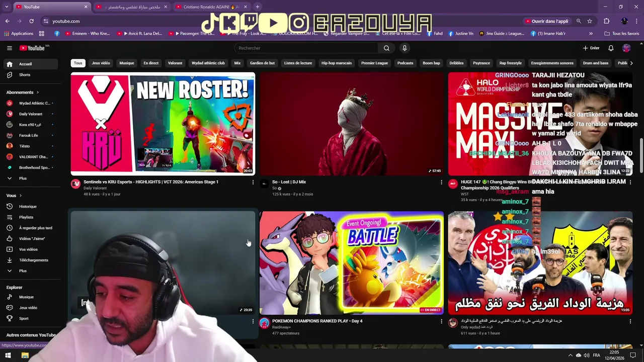Click the YouTube logo

click(x=33, y=48)
